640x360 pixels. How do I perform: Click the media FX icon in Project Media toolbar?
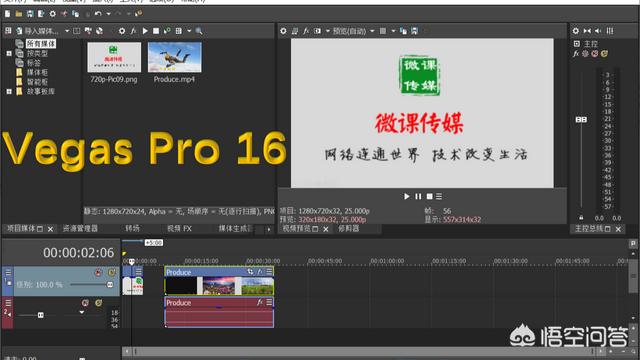click(x=133, y=31)
